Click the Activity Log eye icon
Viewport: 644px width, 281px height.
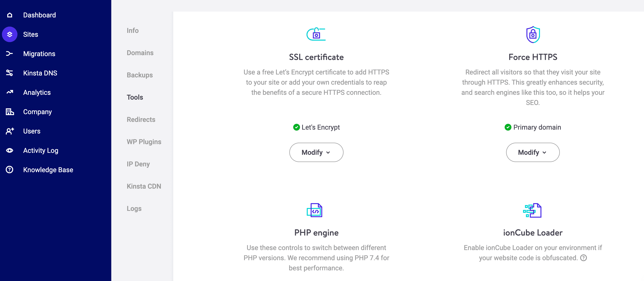(9, 150)
